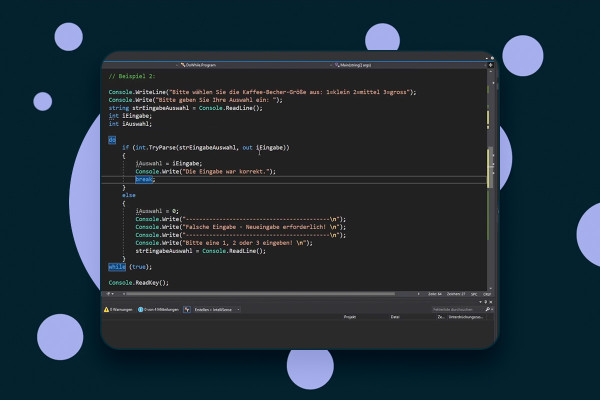Click the 'Fehlerliste durchsuchen' search field
The width and height of the screenshot is (600, 400).
(x=458, y=309)
